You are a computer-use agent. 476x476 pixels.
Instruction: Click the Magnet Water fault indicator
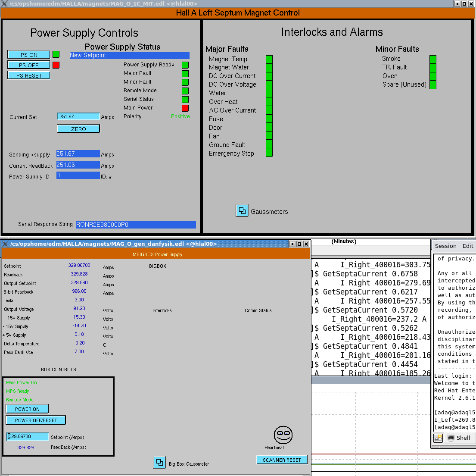tap(269, 67)
